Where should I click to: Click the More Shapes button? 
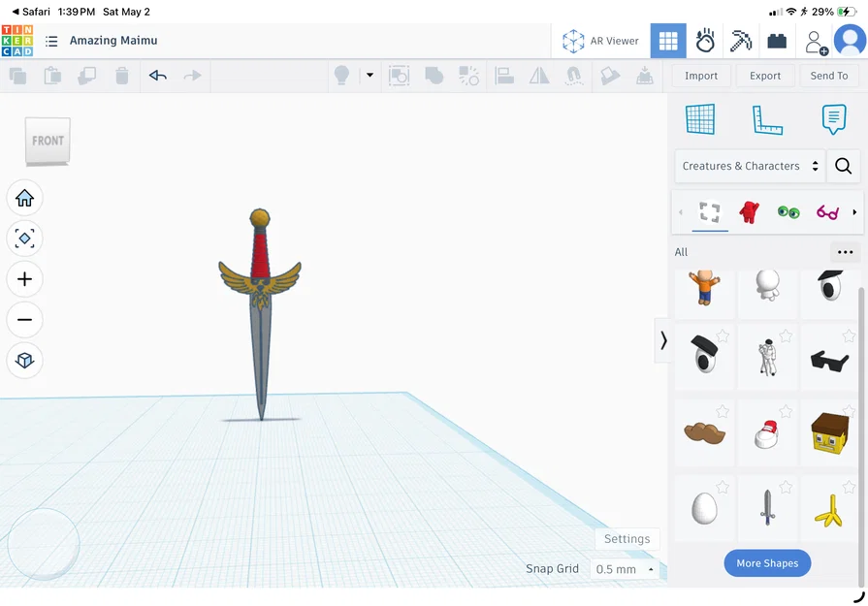(x=767, y=562)
